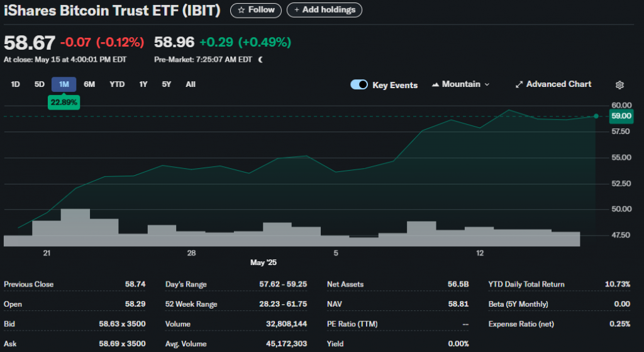Click the Add holdings button

pos(325,10)
